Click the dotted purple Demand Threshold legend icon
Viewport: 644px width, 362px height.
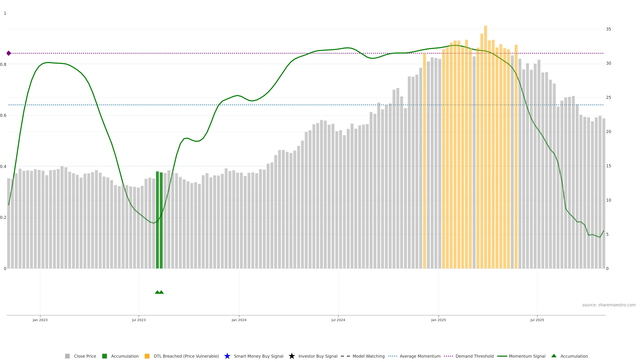pyautogui.click(x=448, y=356)
